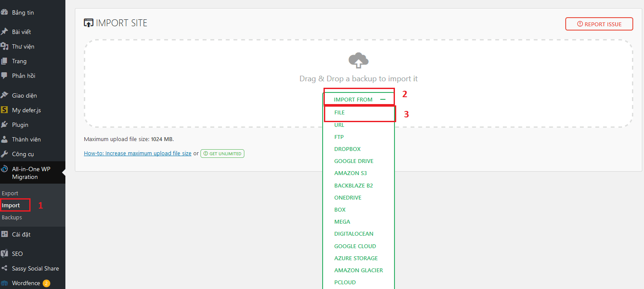This screenshot has height=289, width=644.
Task: Click the Bài viết pin icon
Action: (4, 32)
